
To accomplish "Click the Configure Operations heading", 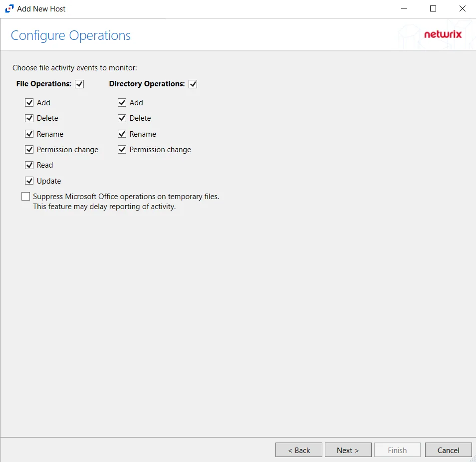I will 71,35.
